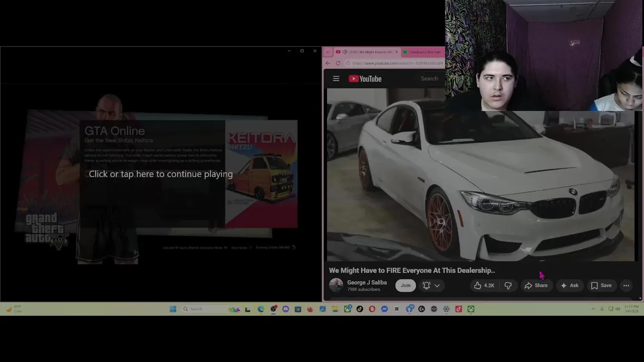Open the CapCut taskbar icon
Screen dimensions: 644x362
[396, 309]
